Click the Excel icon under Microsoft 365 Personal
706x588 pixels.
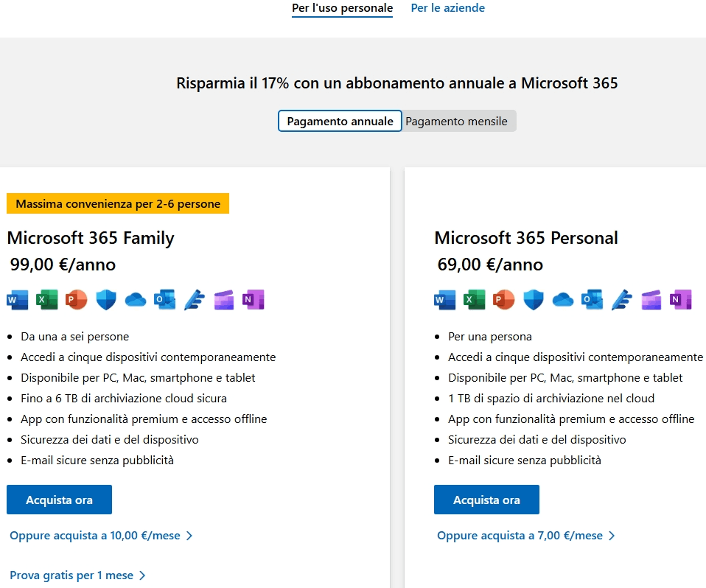point(474,300)
